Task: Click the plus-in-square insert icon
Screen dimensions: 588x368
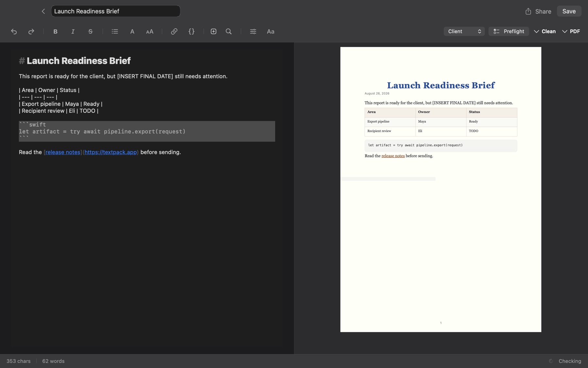Action: [214, 31]
